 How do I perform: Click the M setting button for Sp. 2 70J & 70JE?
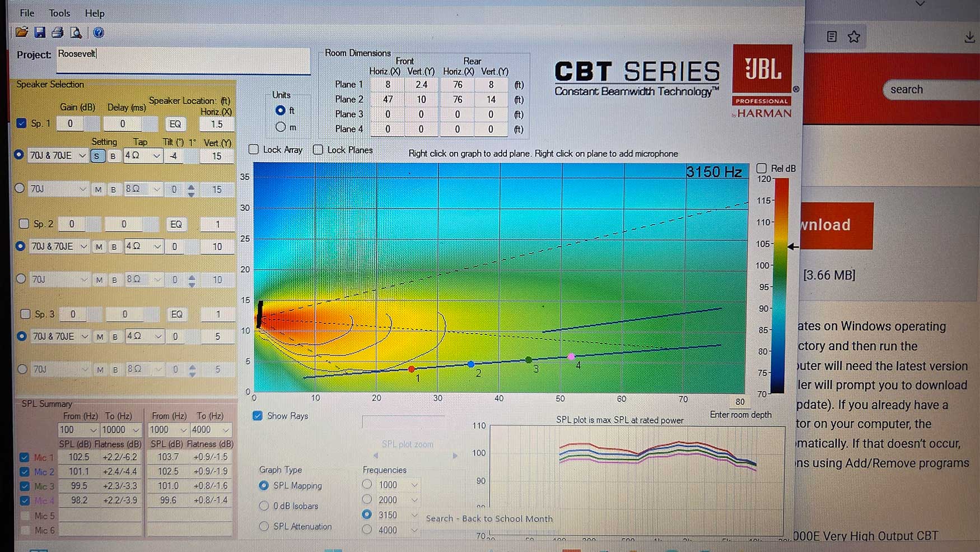[99, 247]
